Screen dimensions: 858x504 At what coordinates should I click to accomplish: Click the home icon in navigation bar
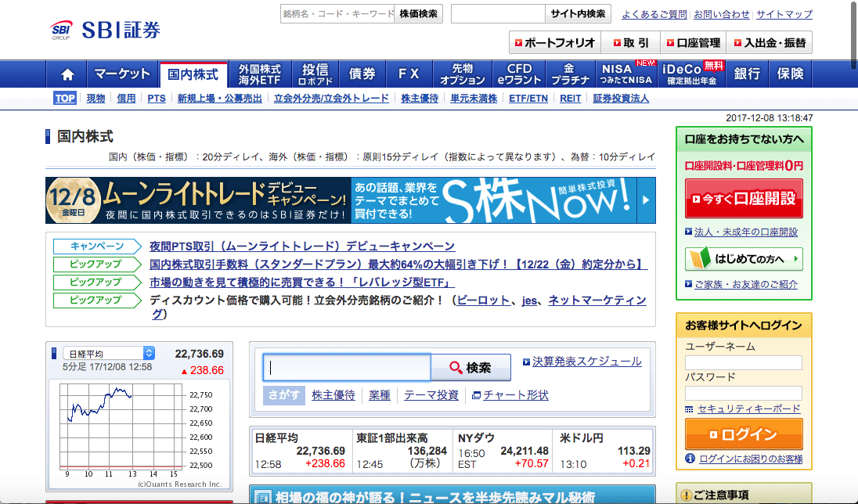67,74
